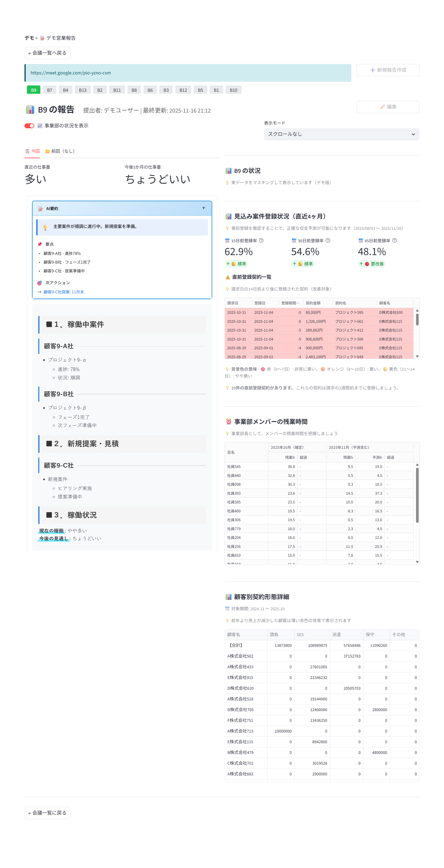Click the help icon next to 30日前登録率
This screenshot has height=868, width=444.
[328, 241]
